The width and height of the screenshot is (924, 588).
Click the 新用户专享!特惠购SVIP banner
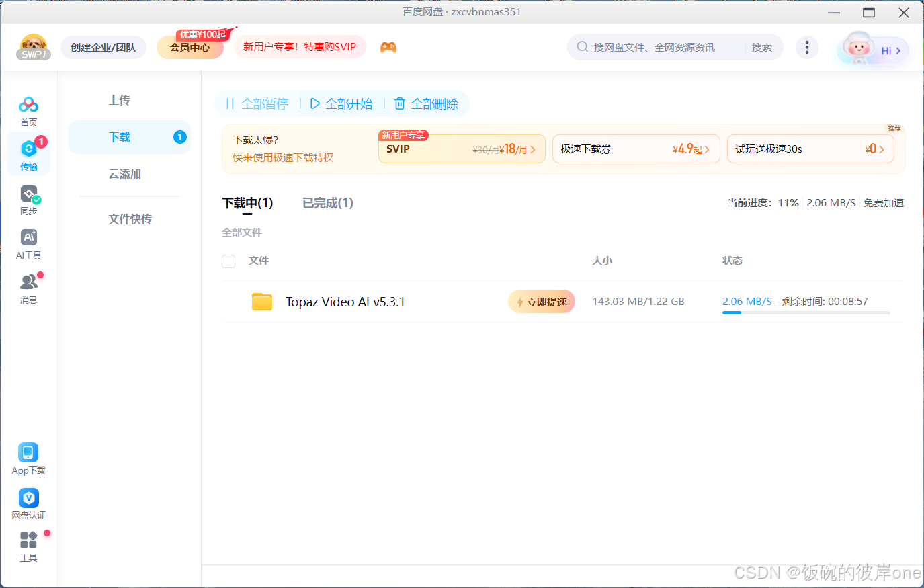coord(300,46)
